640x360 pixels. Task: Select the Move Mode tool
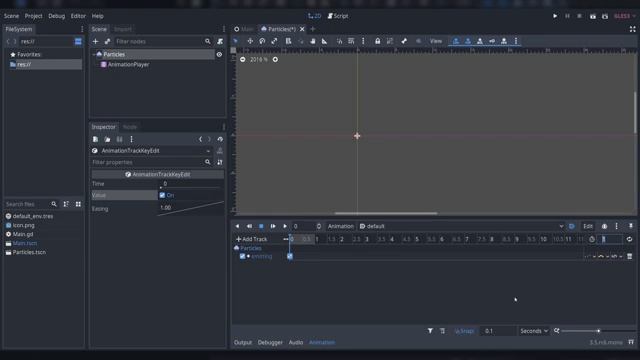pos(250,41)
